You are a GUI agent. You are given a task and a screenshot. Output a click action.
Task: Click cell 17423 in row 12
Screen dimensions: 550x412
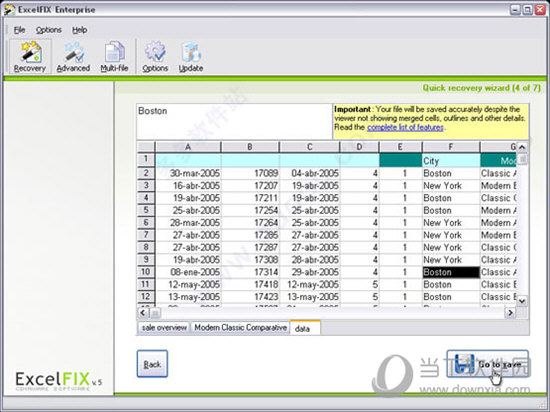point(250,297)
